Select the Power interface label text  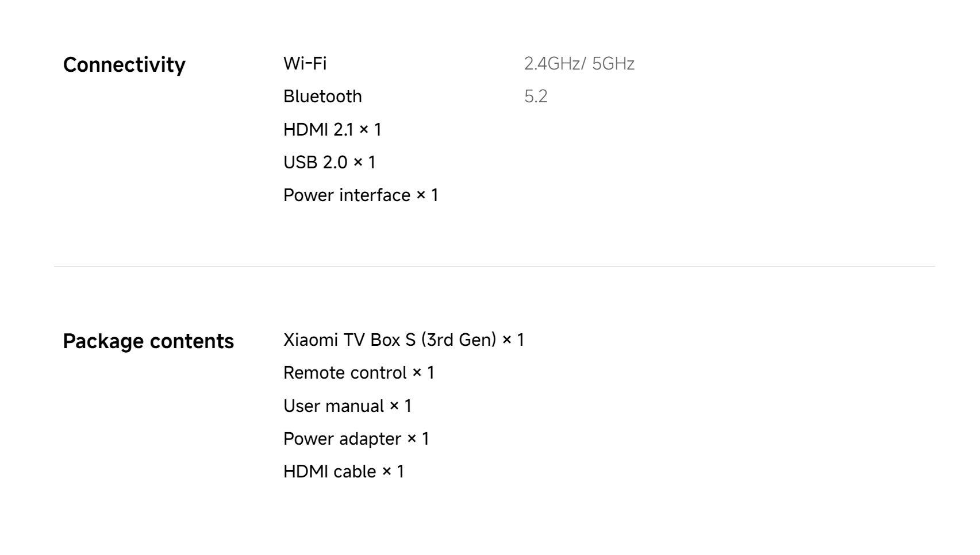point(347,195)
